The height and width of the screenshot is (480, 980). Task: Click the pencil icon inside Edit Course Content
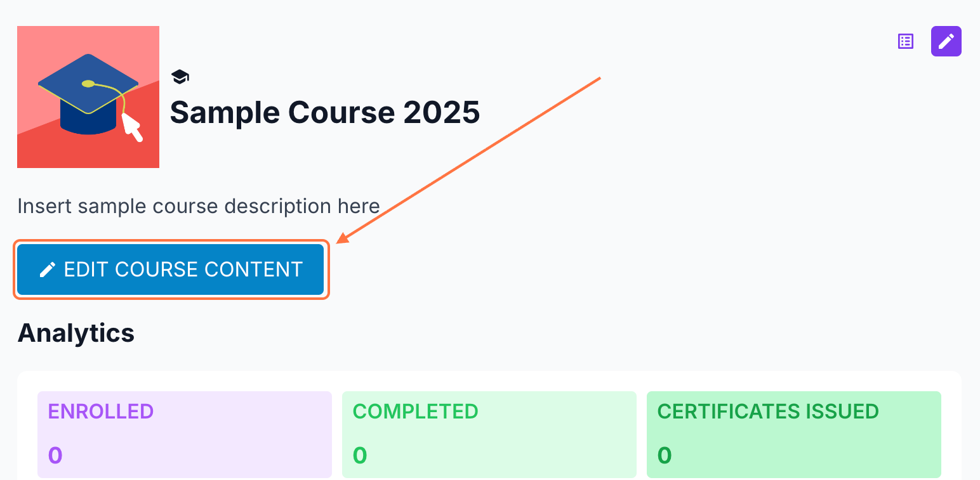pos(48,269)
